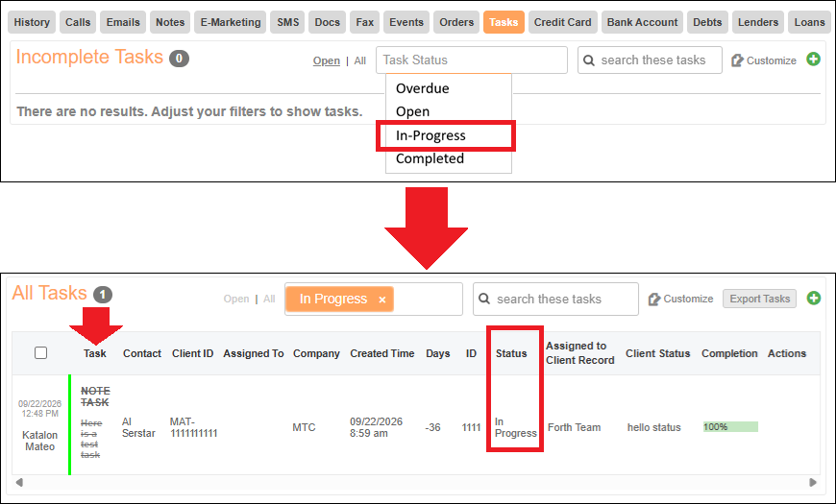The image size is (836, 504).
Task: Click the All link in All Tasks panel
Action: tap(269, 299)
